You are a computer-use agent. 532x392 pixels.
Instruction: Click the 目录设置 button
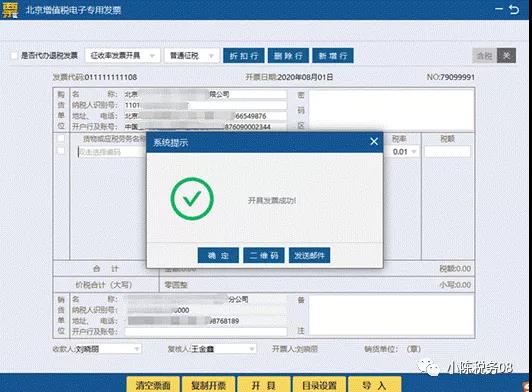[x=319, y=385]
